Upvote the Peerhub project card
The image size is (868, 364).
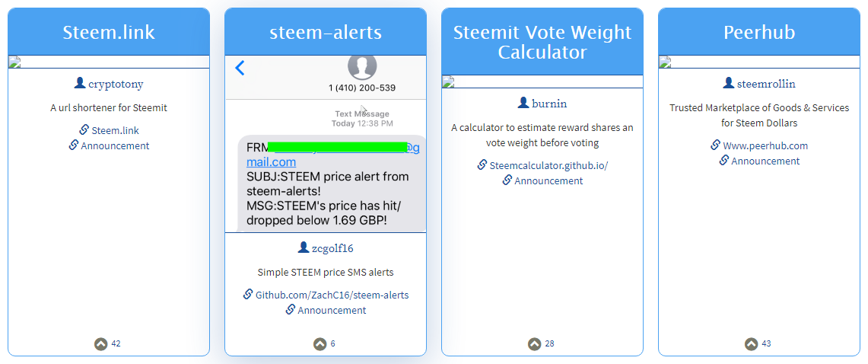[x=751, y=344]
